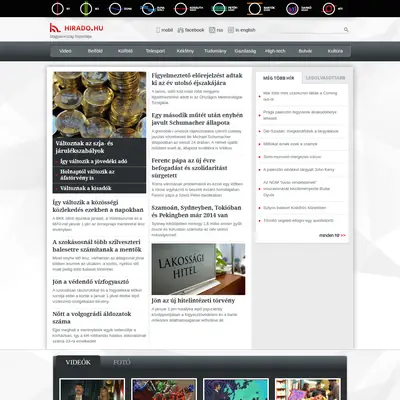Open headline Jön a védendő vízfogyasztó

click(91, 282)
